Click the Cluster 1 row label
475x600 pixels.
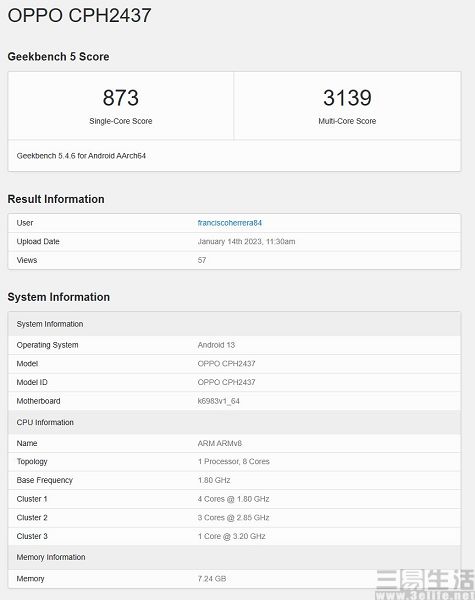32,499
